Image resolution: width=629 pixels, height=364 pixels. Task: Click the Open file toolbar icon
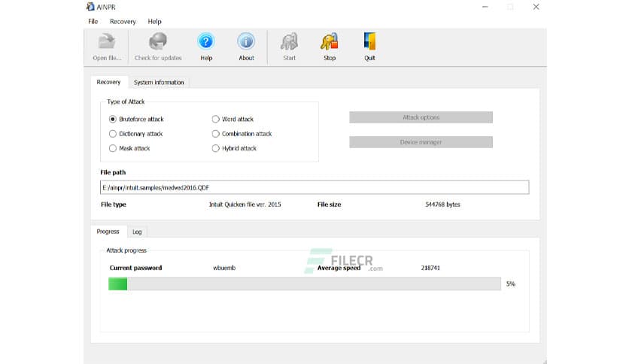pyautogui.click(x=107, y=41)
